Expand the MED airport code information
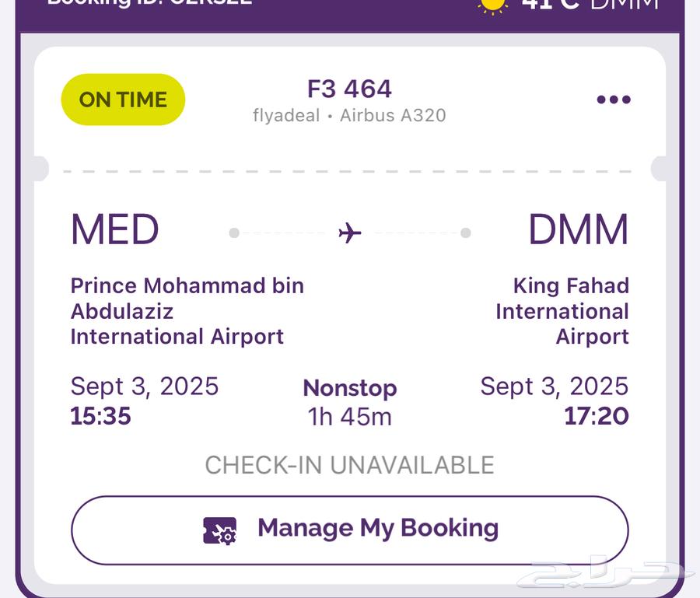The height and width of the screenshot is (598, 700). [114, 229]
